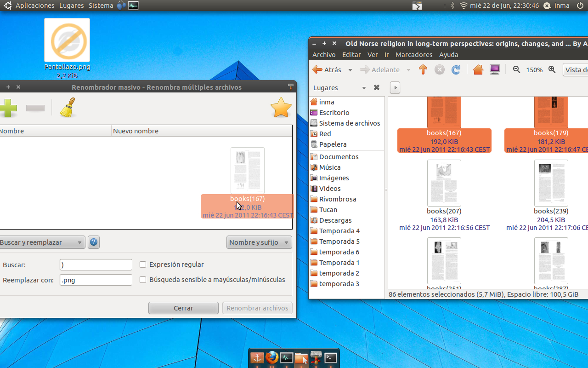Click the Nuevo nombre column header

[x=202, y=131]
